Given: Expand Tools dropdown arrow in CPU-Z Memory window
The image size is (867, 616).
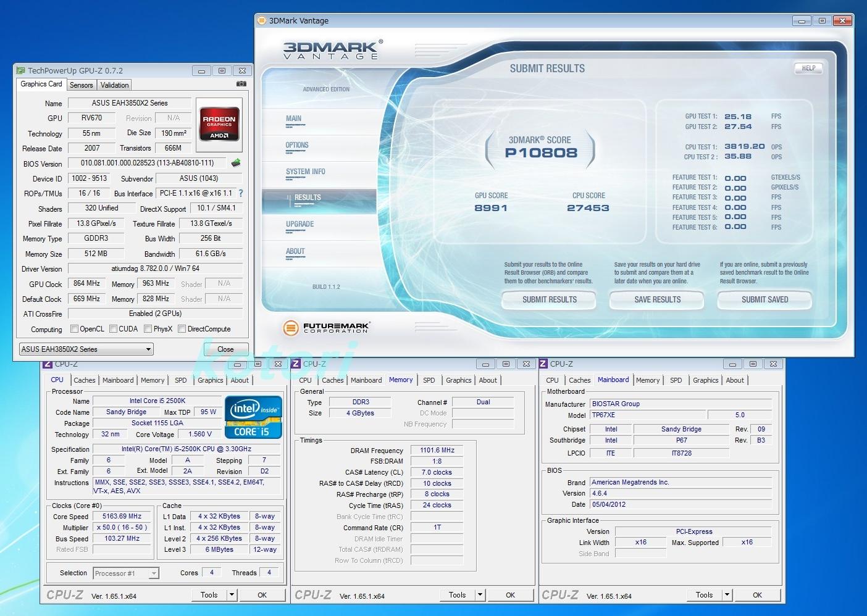Looking at the screenshot, I should pyautogui.click(x=480, y=595).
